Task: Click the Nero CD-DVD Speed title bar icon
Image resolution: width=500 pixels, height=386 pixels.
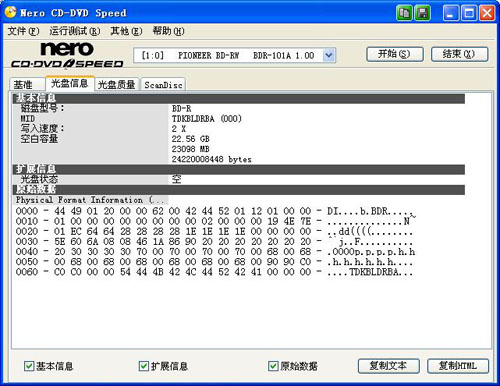Action: (11, 12)
